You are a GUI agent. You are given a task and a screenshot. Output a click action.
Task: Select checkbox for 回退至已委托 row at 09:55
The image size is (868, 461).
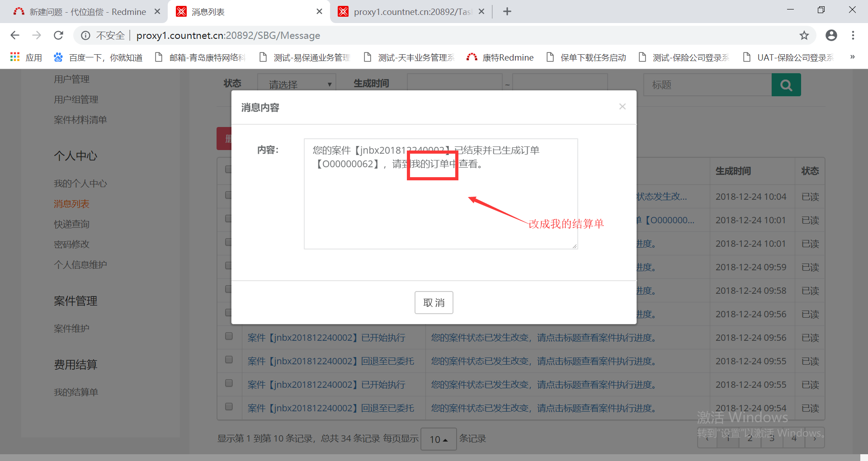point(229,360)
